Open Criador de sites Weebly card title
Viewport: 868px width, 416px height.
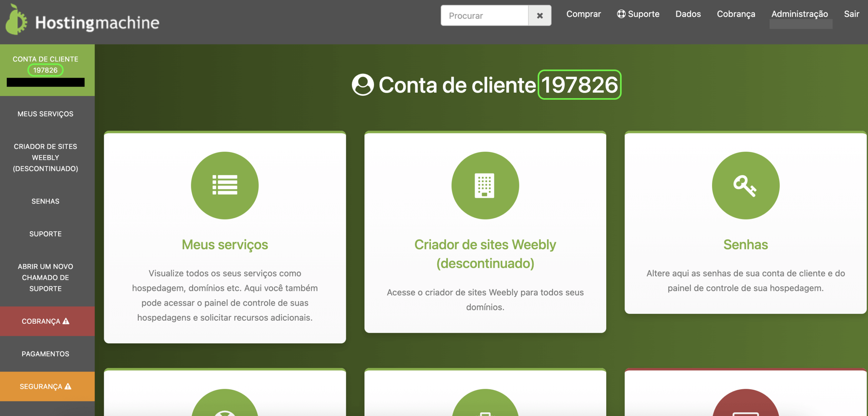coord(485,254)
